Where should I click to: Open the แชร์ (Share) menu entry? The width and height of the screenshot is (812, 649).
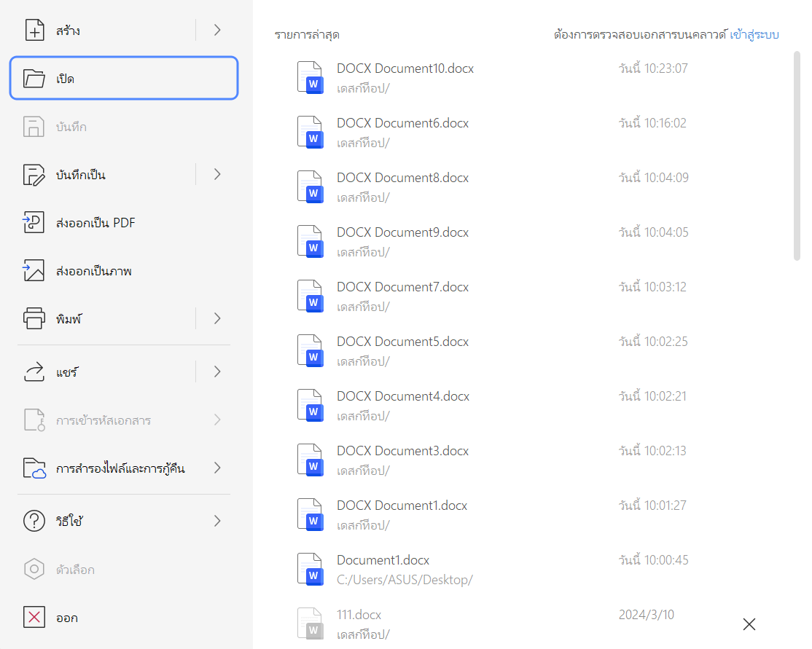coord(71,371)
